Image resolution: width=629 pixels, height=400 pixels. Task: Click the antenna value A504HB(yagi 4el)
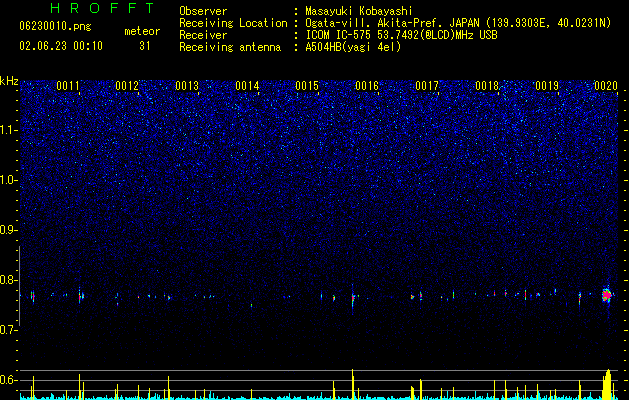click(x=353, y=47)
